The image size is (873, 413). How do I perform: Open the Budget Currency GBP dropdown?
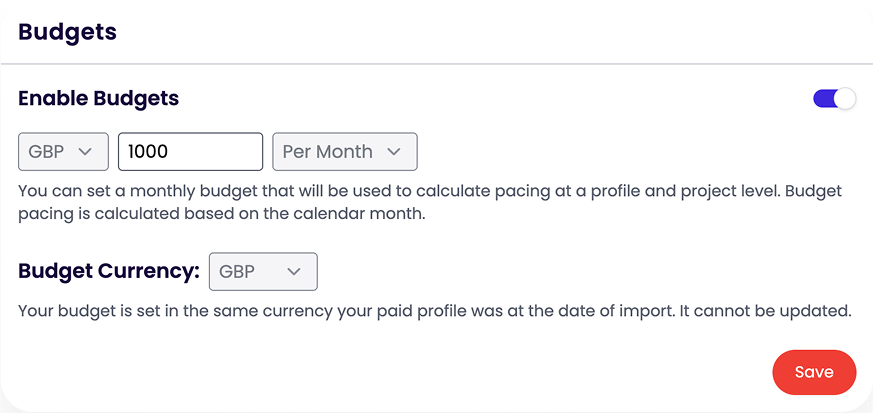(262, 271)
